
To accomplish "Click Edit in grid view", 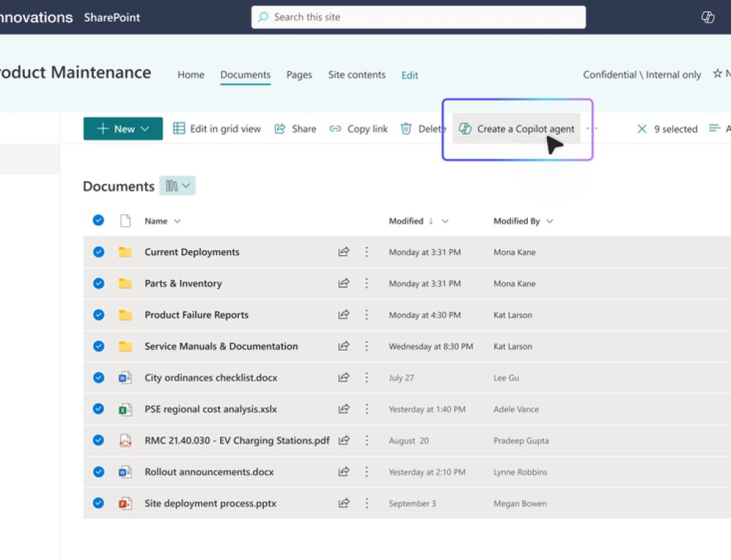I will 219,129.
